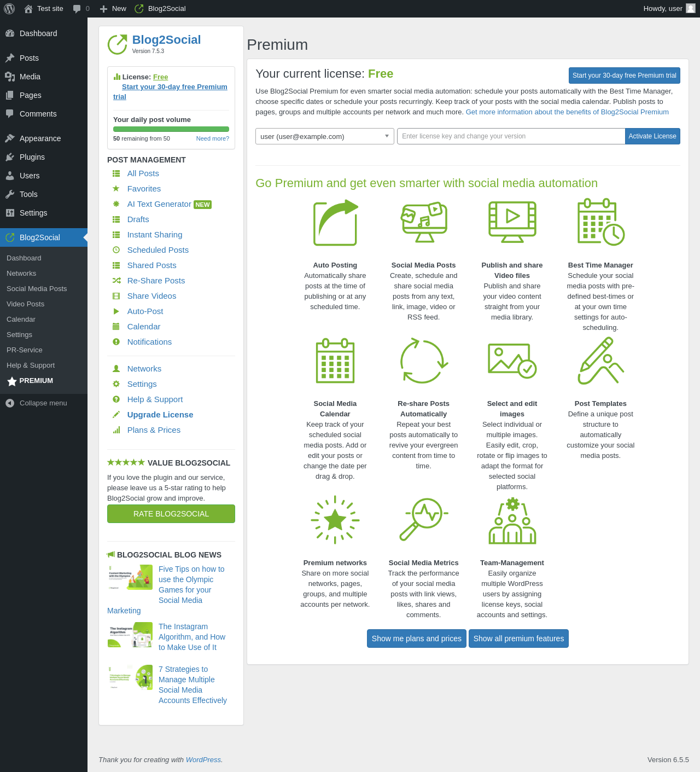Open the 7 Strategies article link
This screenshot has width=700, height=772.
coord(192,684)
